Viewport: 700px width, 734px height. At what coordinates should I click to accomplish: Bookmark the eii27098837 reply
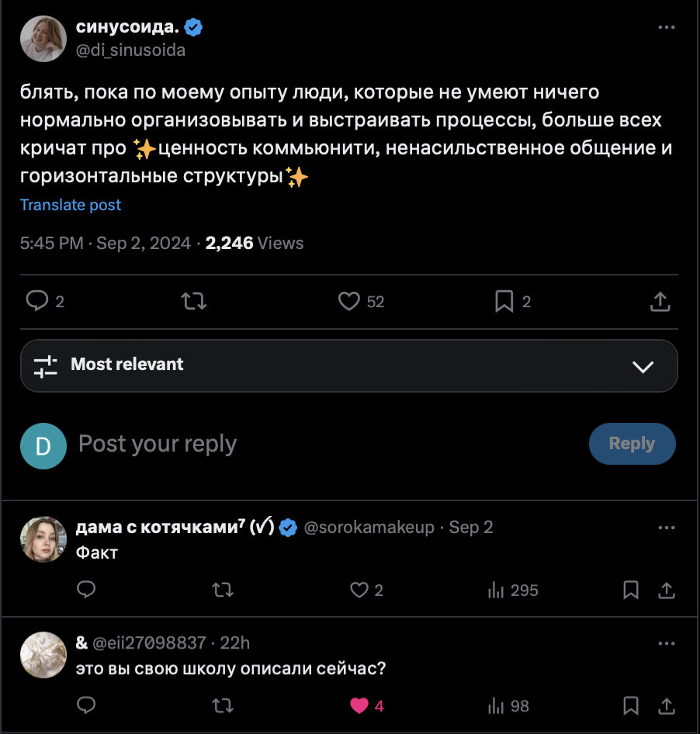[x=631, y=705]
